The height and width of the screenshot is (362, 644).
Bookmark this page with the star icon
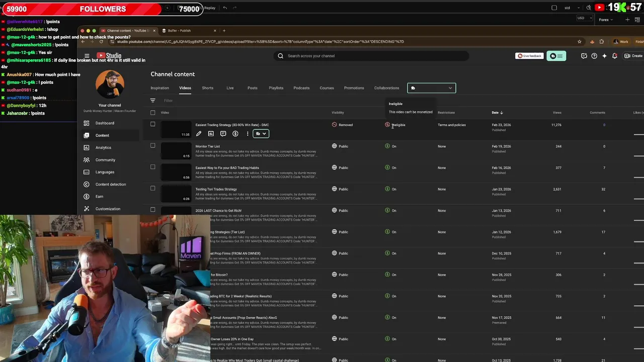[580, 42]
